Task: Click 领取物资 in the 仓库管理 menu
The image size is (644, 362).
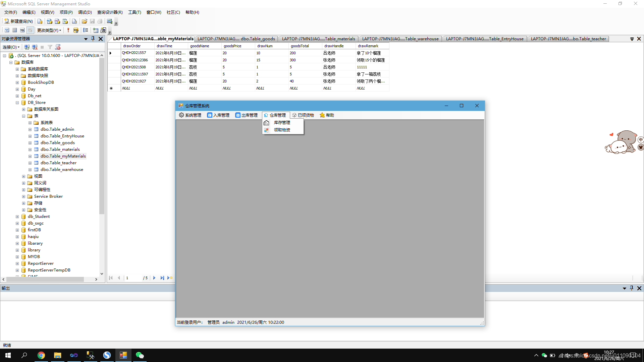Action: point(283,130)
